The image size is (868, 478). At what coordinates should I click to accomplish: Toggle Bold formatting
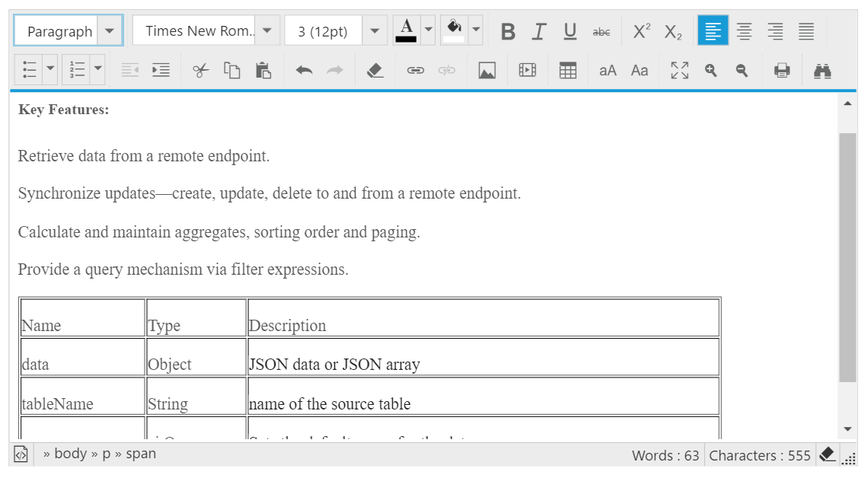[x=508, y=31]
